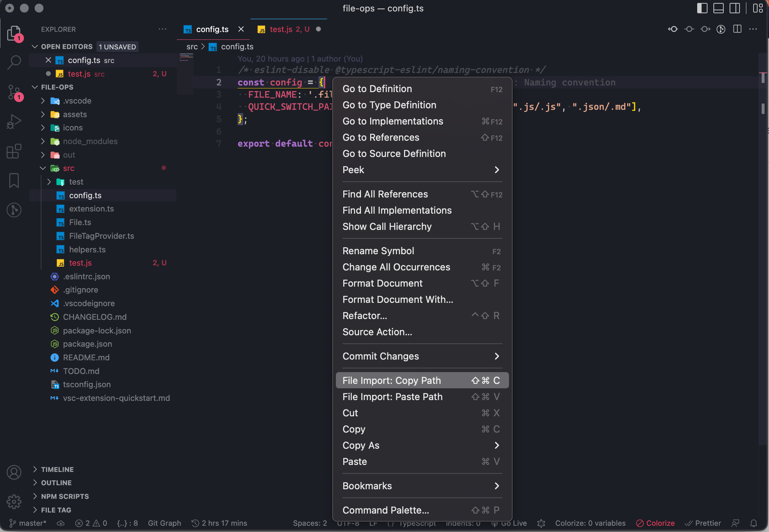Expand the node_modules folder
Screen dimensions: 769x532
click(43, 141)
